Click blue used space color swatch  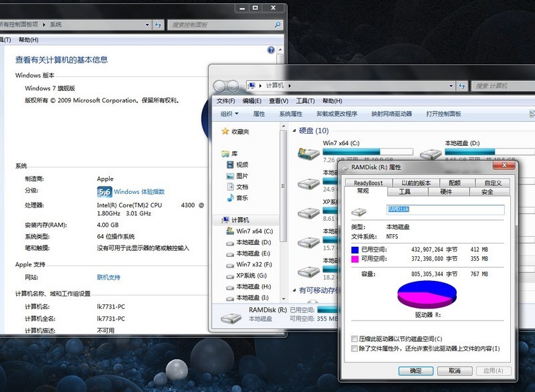coord(355,250)
